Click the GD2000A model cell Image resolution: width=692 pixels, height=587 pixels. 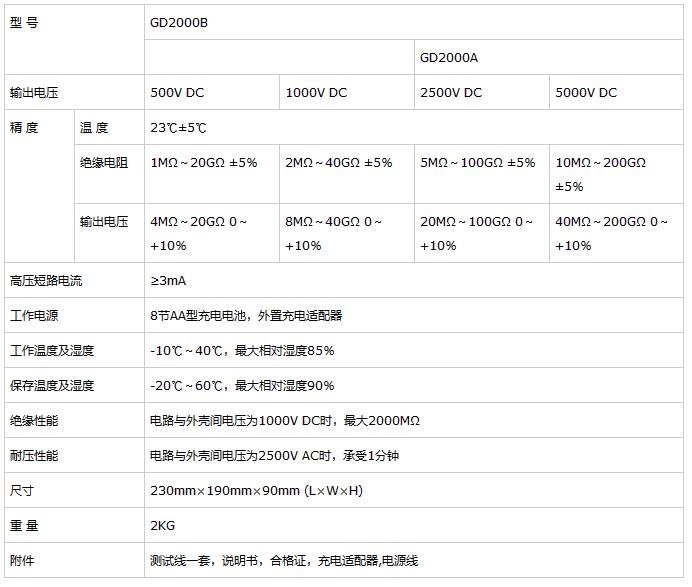(549, 57)
